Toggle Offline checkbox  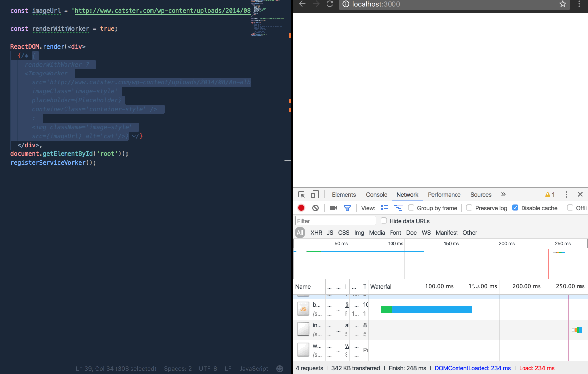coord(570,208)
